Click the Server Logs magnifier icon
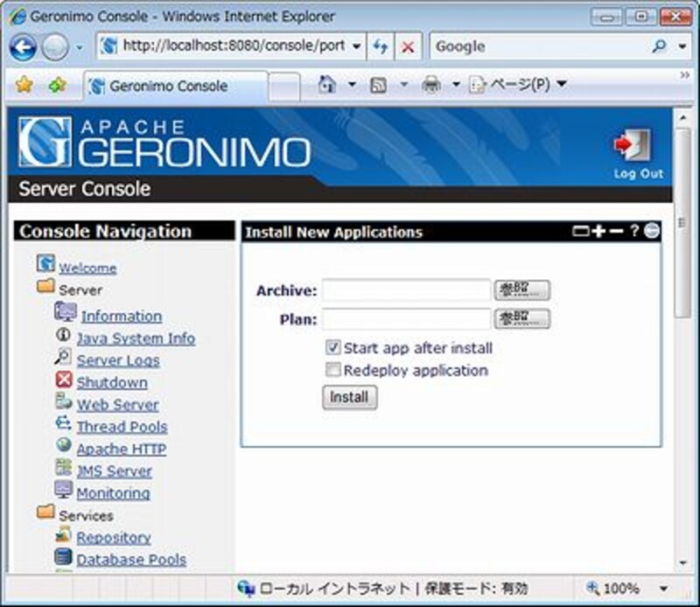The image size is (700, 607). click(x=64, y=358)
